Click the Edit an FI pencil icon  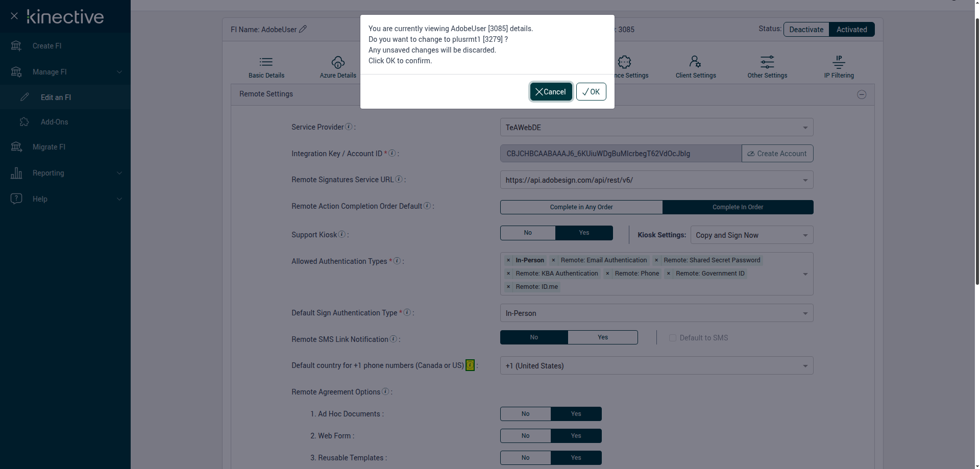tap(24, 97)
